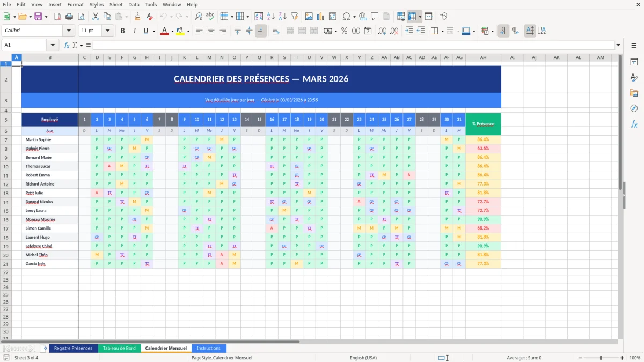
Task: Click the Insert Chart icon
Action: tap(321, 17)
